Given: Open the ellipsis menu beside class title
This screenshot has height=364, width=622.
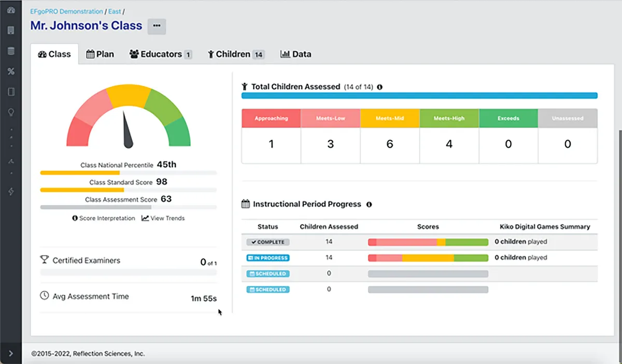Looking at the screenshot, I should coord(157,26).
